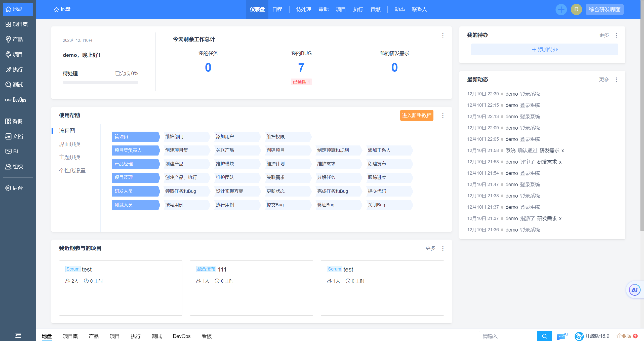Open 综合研发界面 vision switcher
Screen dimensions: 644x341
604,10
